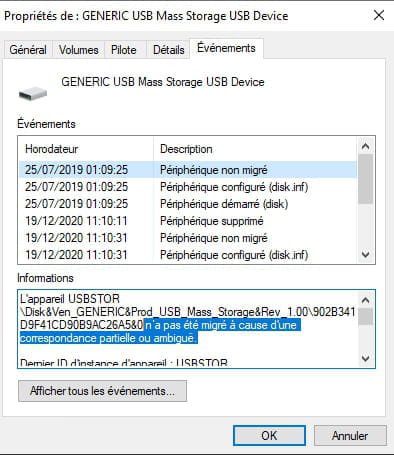Select 19/12/2020 'Périphérique non migré' row
Screen dimensions: 394x455
188,238
